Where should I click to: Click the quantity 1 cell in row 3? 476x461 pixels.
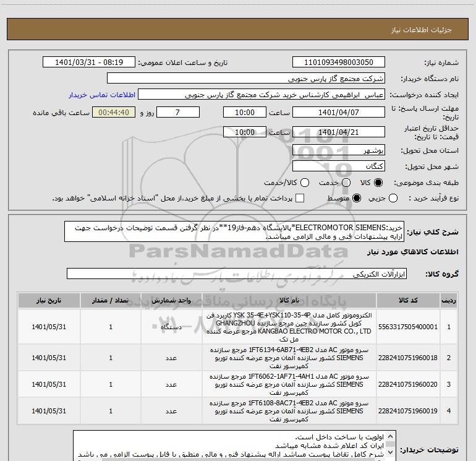[x=111, y=384]
